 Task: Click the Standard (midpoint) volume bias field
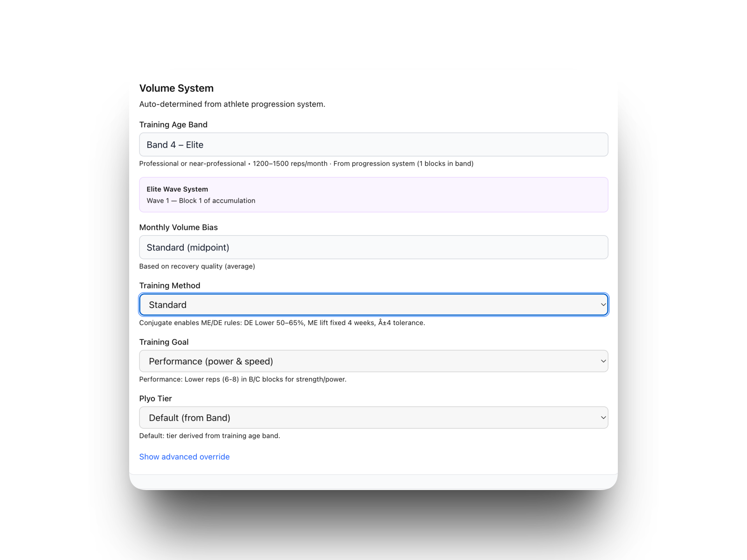point(373,247)
